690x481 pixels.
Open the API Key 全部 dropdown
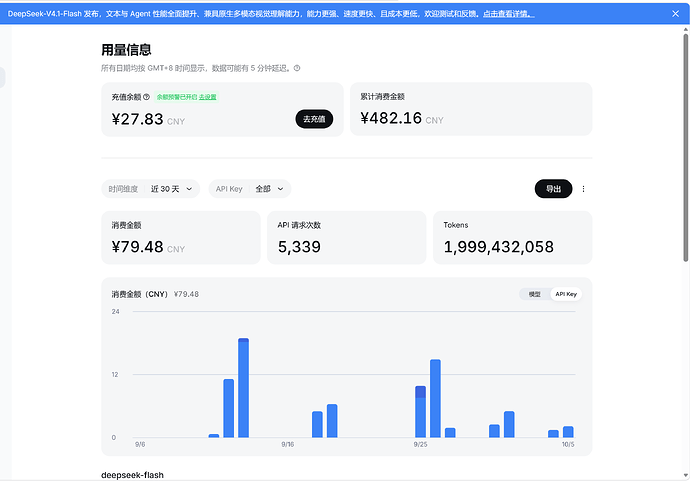[x=250, y=189]
